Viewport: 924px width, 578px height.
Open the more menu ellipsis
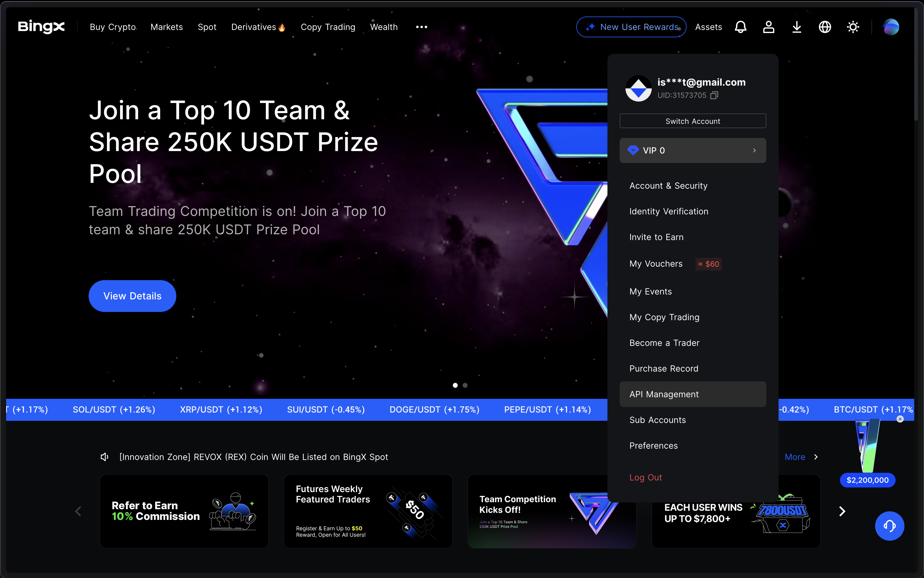(422, 27)
